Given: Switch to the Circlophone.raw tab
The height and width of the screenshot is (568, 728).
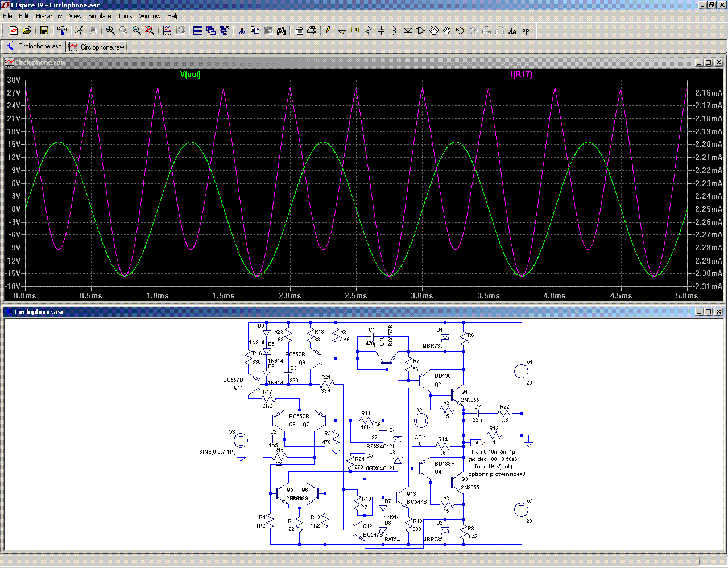Looking at the screenshot, I should 97,47.
